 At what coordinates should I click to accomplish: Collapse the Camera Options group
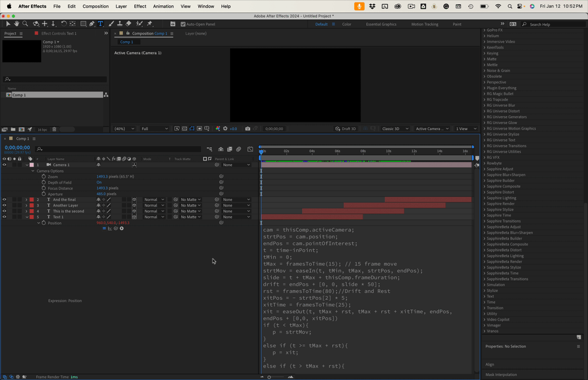33,171
